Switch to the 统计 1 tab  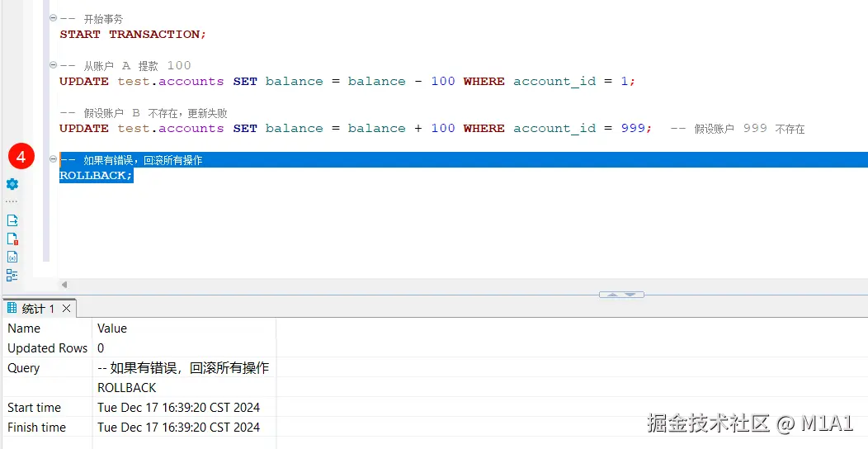pyautogui.click(x=38, y=309)
